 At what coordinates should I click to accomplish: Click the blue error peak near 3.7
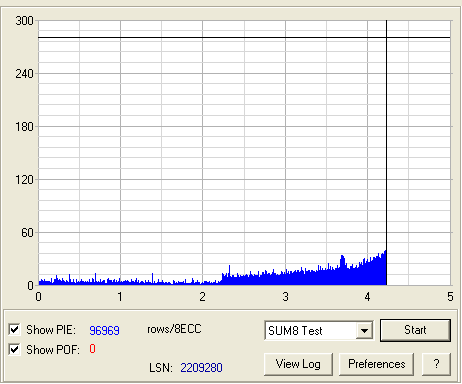point(342,262)
